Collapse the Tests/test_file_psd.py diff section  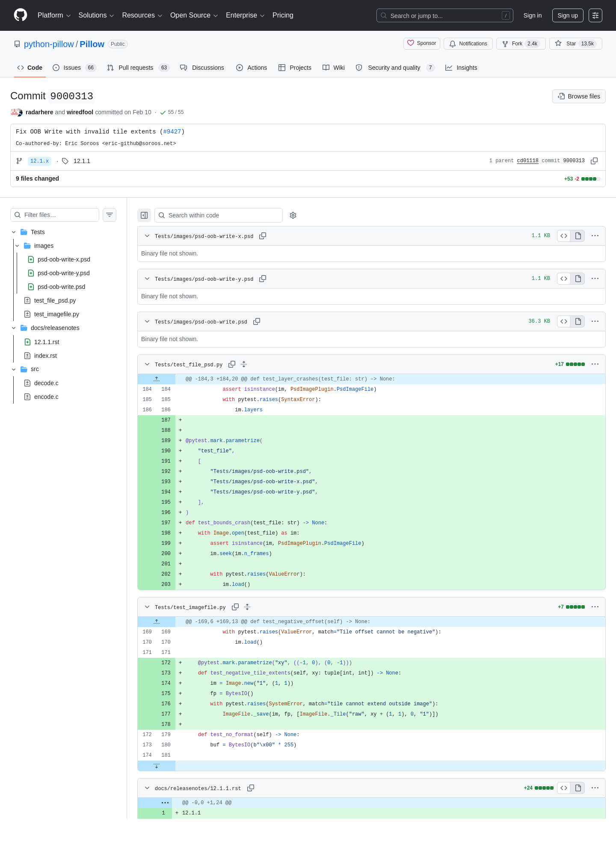[147, 364]
